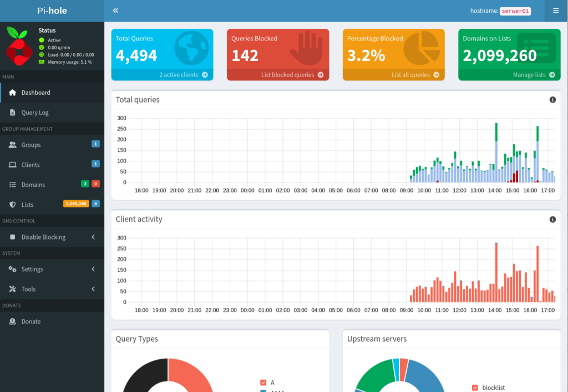Click the Donate sidebar icon
Image resolution: width=568 pixels, height=392 pixels.
(x=12, y=322)
